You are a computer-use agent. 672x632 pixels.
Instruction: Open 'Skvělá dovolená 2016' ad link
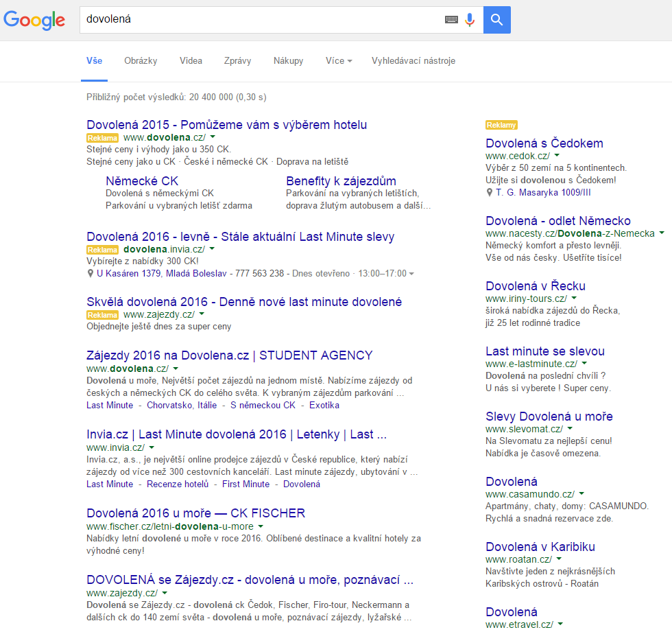click(x=244, y=302)
